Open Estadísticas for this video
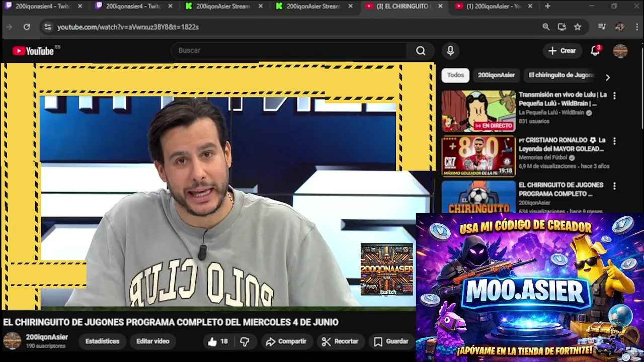Screen dimensions: 644x362 102,341
